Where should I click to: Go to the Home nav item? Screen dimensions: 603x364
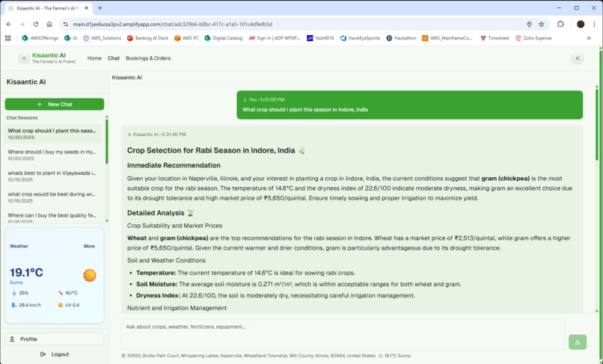tap(94, 58)
